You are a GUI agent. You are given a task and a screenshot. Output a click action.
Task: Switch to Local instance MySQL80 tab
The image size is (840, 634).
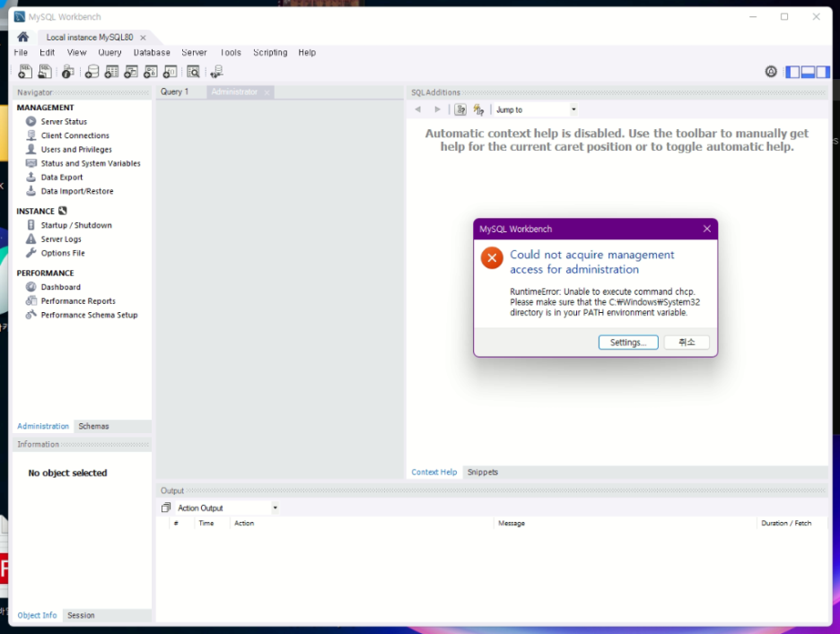[x=90, y=37]
